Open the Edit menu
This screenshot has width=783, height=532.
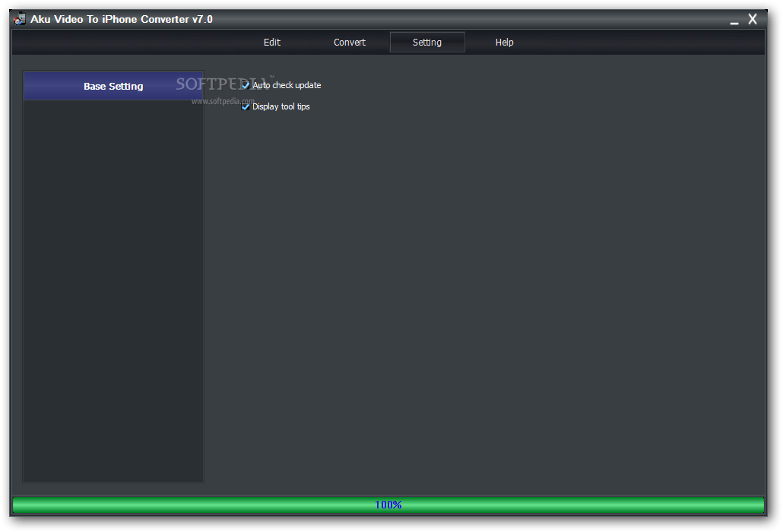pos(271,43)
